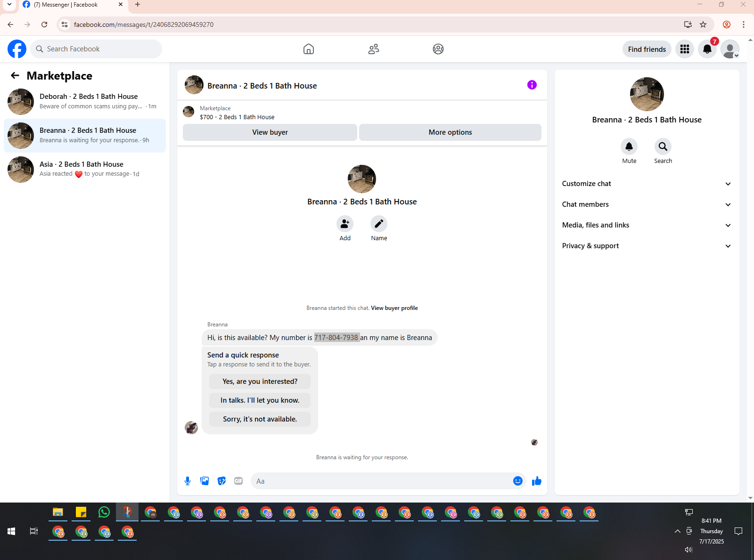Open the Groups icon in top navigation
Viewport: 754px width, 560px height.
(438, 49)
